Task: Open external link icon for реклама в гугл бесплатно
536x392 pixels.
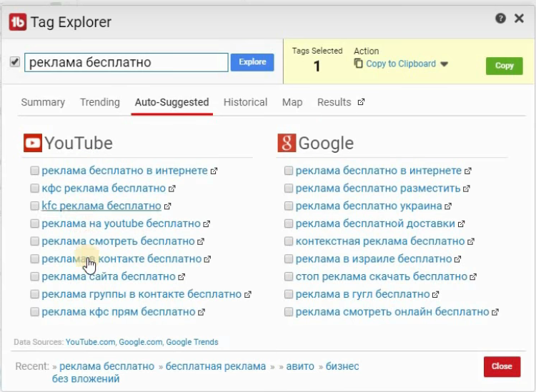Action: point(435,294)
